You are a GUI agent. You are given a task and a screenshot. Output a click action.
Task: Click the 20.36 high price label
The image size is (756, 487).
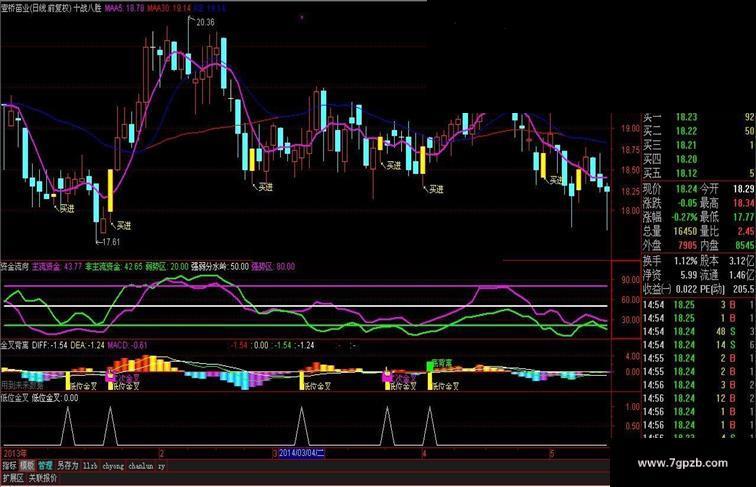(x=205, y=22)
